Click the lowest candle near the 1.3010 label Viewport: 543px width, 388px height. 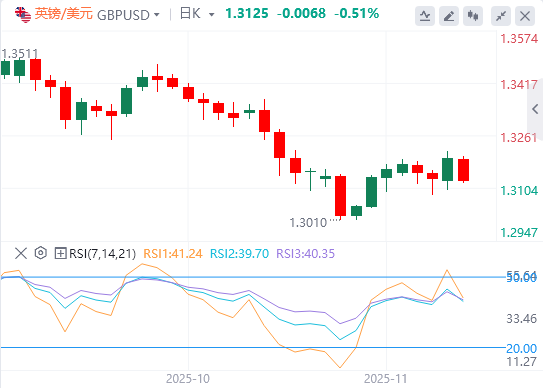click(340, 196)
